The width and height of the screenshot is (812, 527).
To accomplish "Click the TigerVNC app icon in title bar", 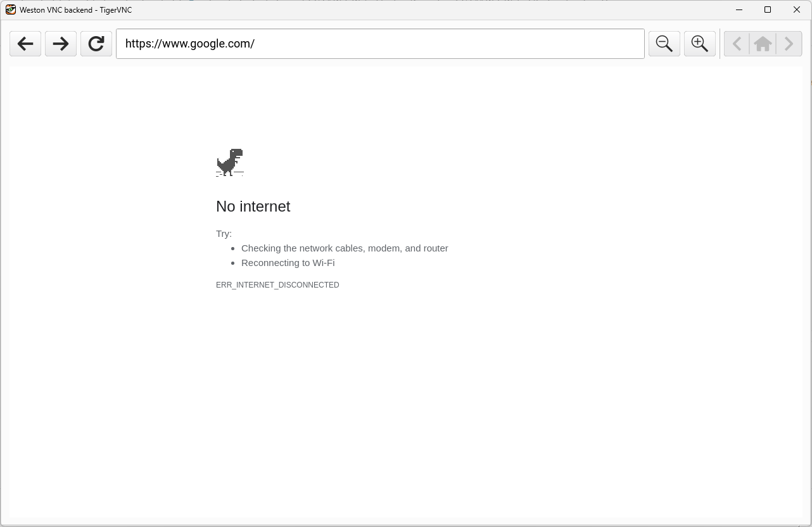I will [x=11, y=10].
